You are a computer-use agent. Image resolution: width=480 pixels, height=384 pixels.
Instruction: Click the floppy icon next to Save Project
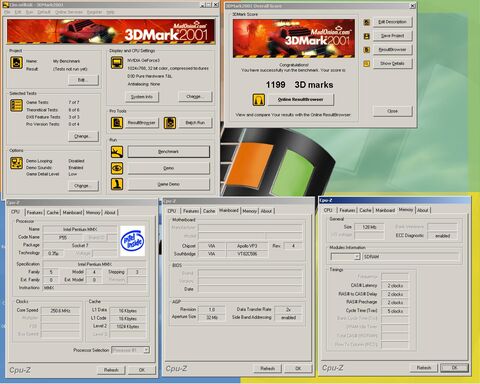point(367,36)
